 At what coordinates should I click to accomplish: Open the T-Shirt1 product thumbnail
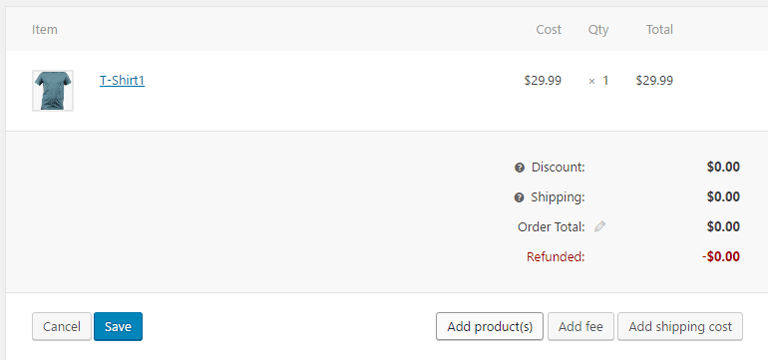[53, 91]
